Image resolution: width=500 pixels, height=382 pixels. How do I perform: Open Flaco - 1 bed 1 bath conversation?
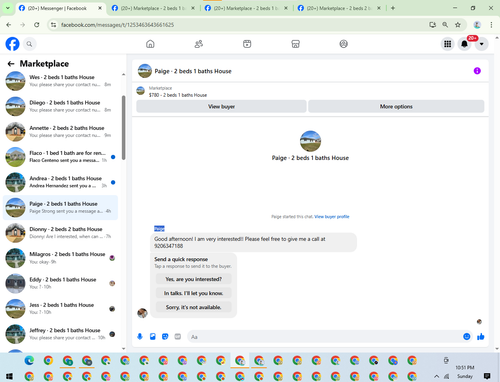[x=60, y=157]
